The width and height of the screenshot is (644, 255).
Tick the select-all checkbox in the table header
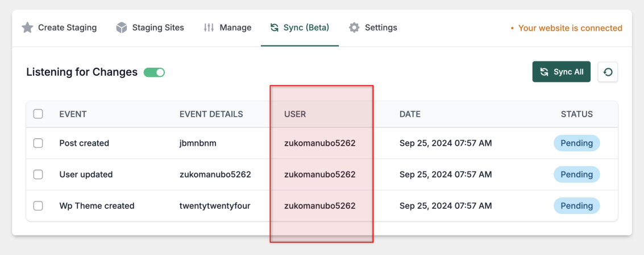click(x=38, y=114)
